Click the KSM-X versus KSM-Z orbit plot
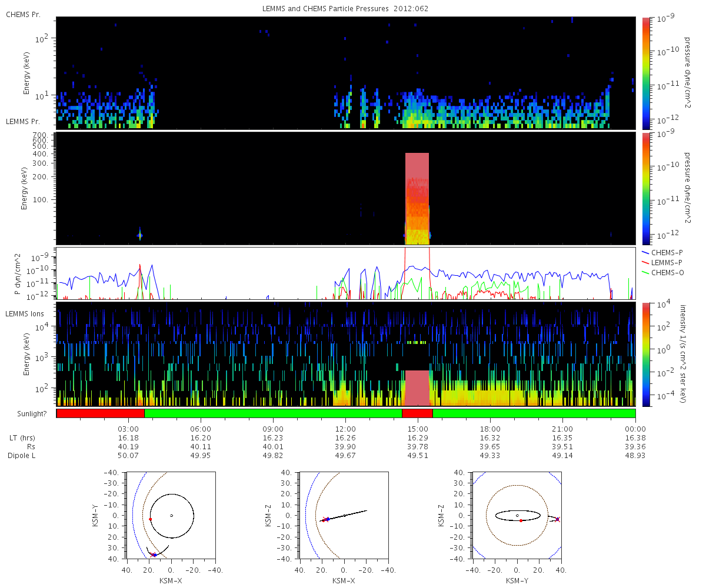The width and height of the screenshot is (706, 588). (x=344, y=515)
